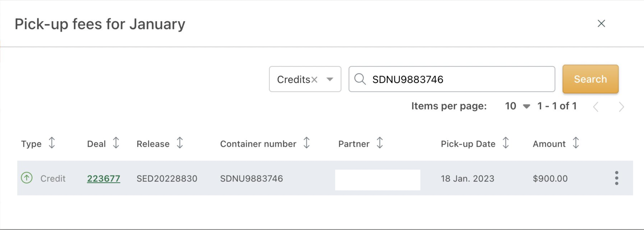The width and height of the screenshot is (644, 230).
Task: Sort by Amount column arrows
Action: pos(576,143)
